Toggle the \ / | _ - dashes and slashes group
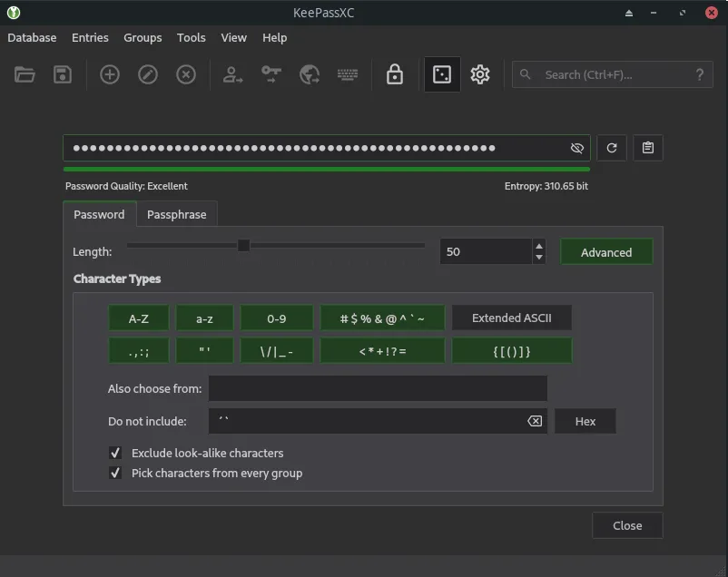 click(x=276, y=351)
